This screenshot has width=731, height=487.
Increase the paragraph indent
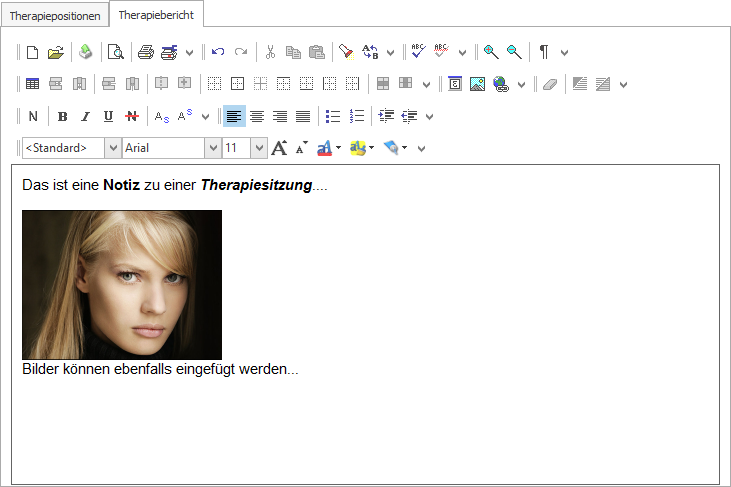[386, 116]
